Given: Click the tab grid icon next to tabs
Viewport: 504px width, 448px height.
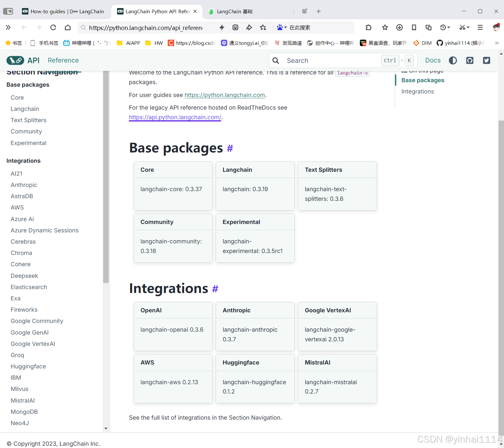Looking at the screenshot, I should pyautogui.click(x=304, y=11).
